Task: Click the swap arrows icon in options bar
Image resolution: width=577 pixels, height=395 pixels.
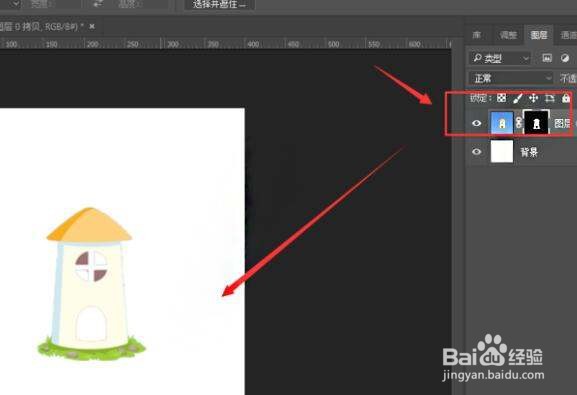Action: (98, 4)
